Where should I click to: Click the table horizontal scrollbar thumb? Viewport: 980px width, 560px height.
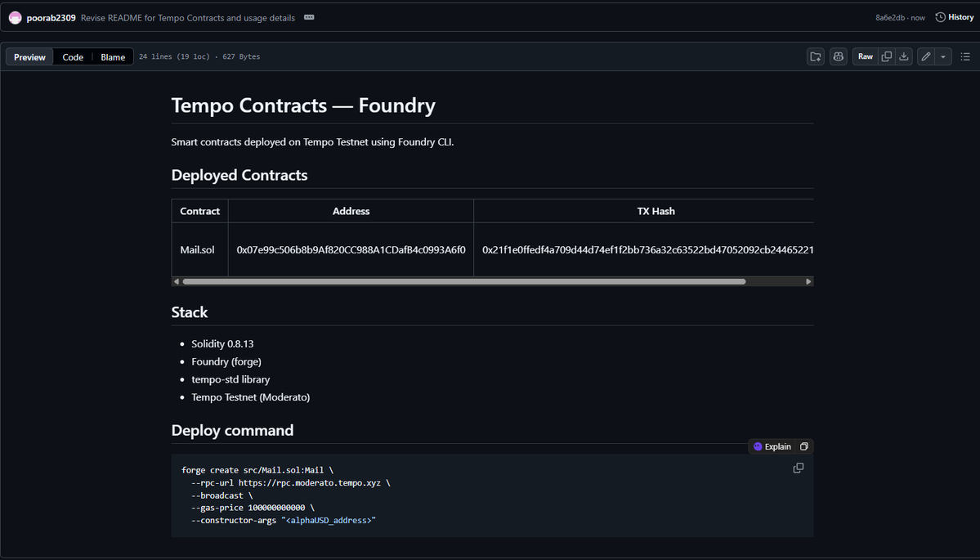tap(463, 282)
